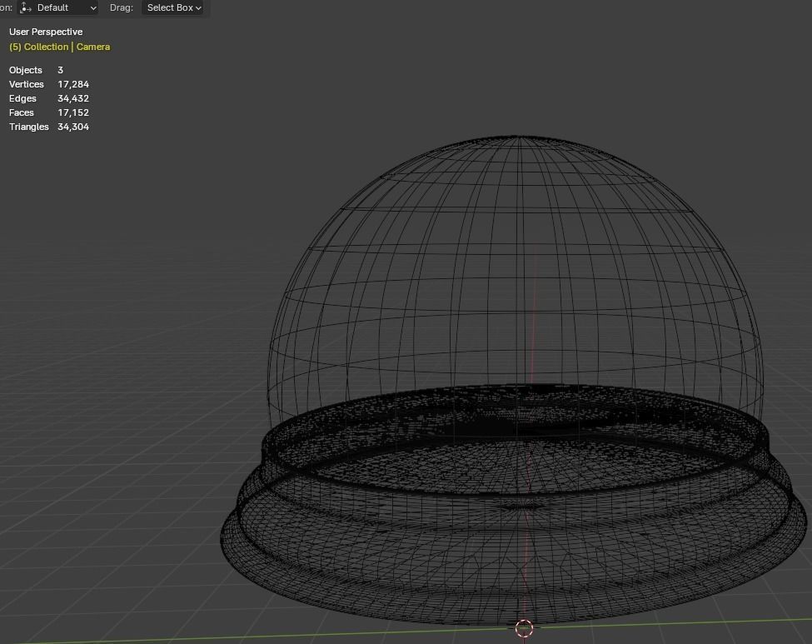Click the transform orientation axes icon
Screen dimensions: 812x644
[x=26, y=7]
